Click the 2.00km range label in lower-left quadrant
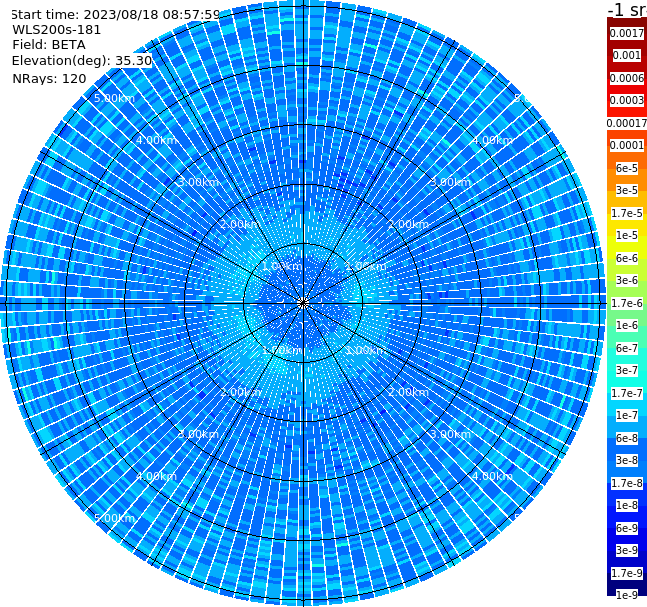Viewport: 647px width, 607px height. [241, 392]
